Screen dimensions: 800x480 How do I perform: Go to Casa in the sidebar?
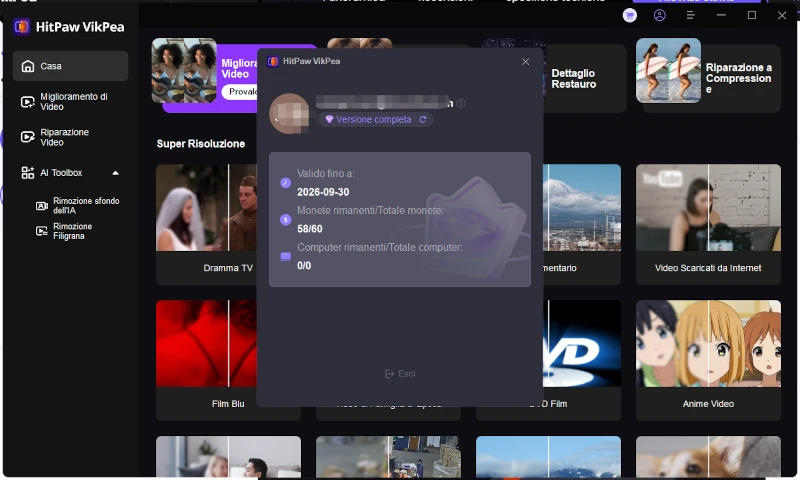[70, 66]
